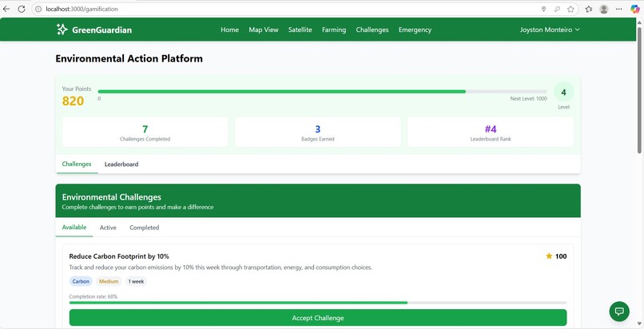Viewport: 644px width, 329px height.
Task: Click the GreenGuardian brand name link
Action: [101, 30]
